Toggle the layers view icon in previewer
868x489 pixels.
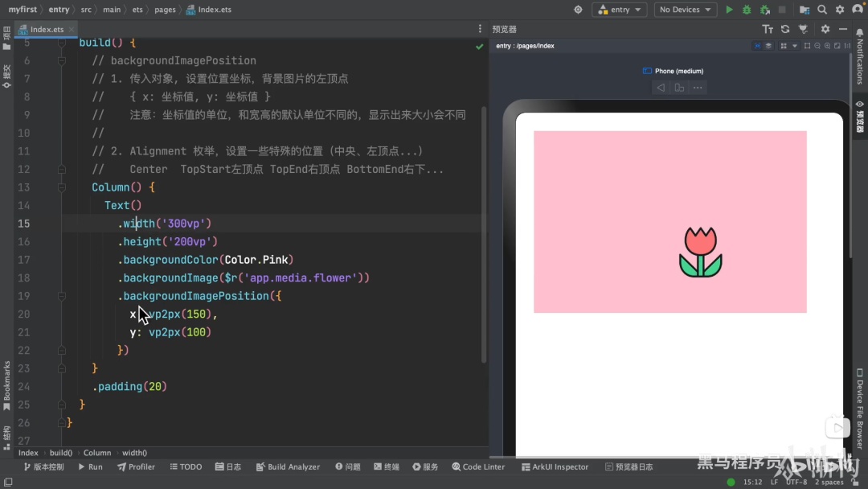768,46
